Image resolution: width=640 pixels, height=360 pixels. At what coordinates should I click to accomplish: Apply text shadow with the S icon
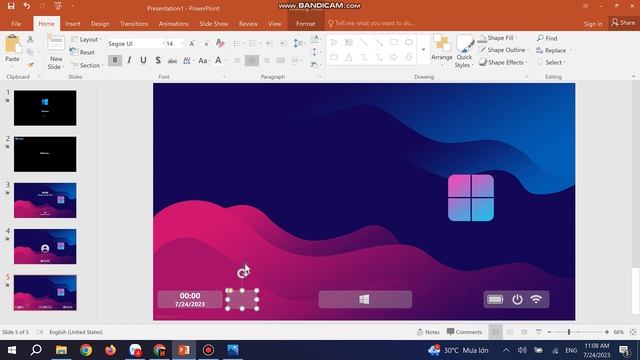[x=158, y=60]
